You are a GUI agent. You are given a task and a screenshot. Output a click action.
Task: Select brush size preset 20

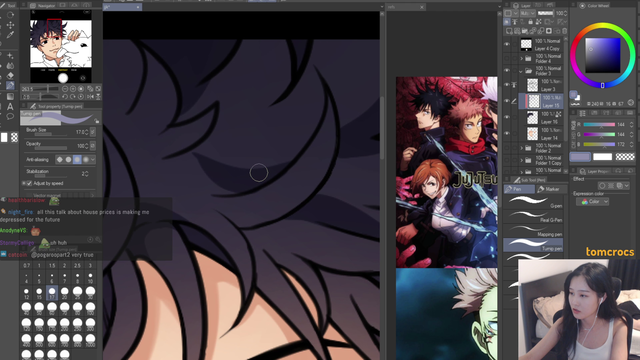(64, 293)
